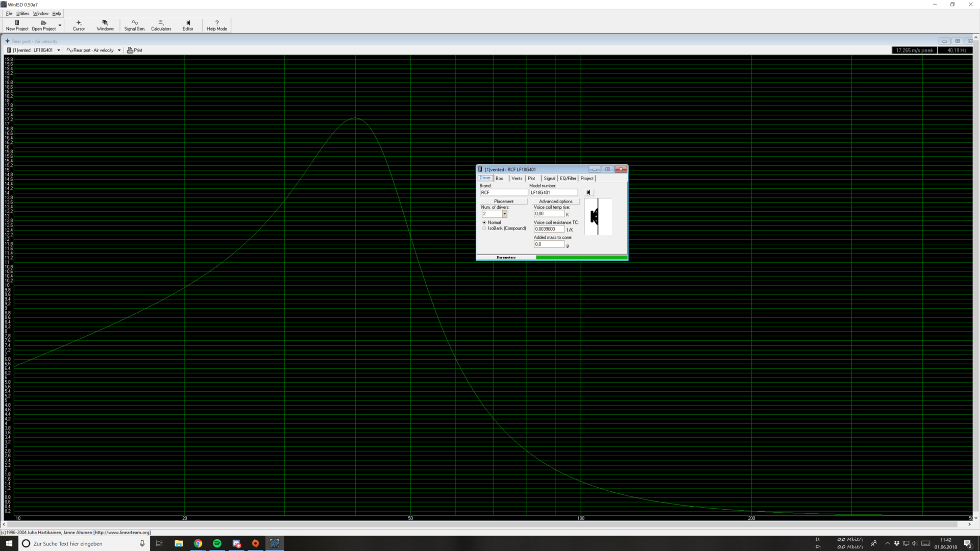980x551 pixels.
Task: Activate the Cursor tool
Action: point(79,25)
